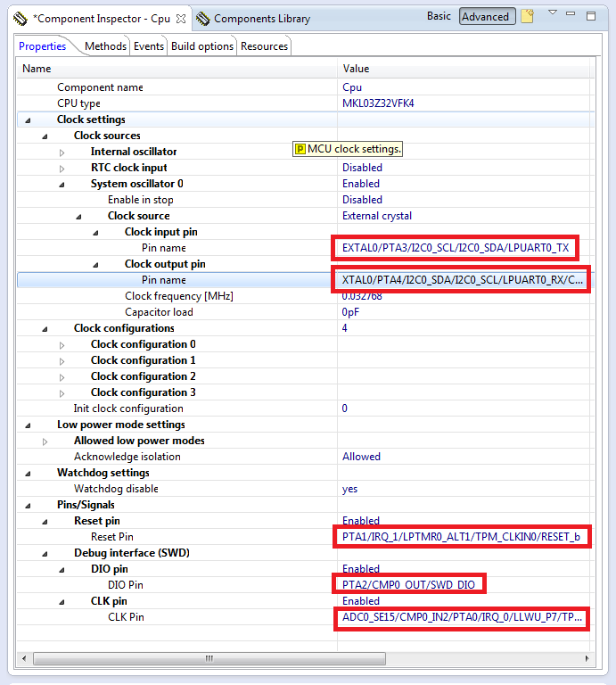
Task: Select the EXTAL0/PTA3 clock input pin value
Action: 456,248
